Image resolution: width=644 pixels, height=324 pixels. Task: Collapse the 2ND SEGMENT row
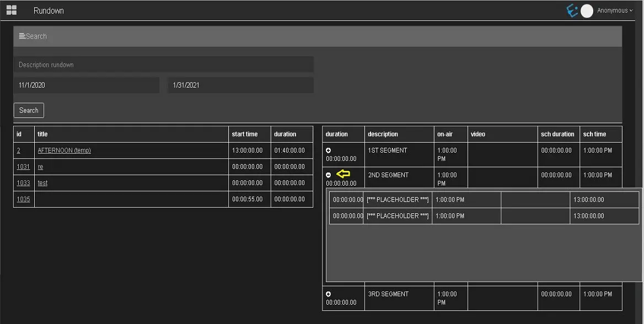coord(329,175)
